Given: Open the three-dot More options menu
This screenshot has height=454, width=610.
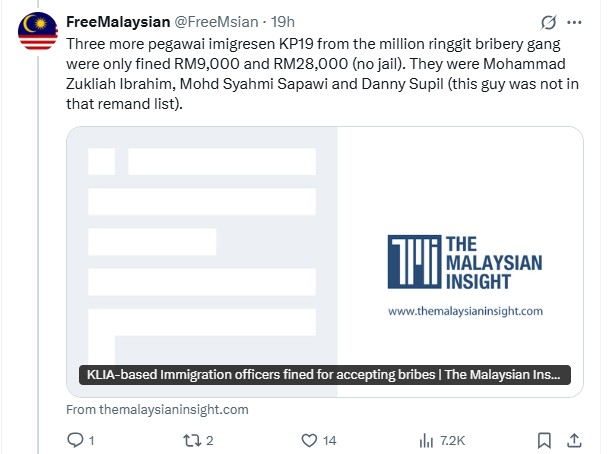Looking at the screenshot, I should (x=574, y=22).
